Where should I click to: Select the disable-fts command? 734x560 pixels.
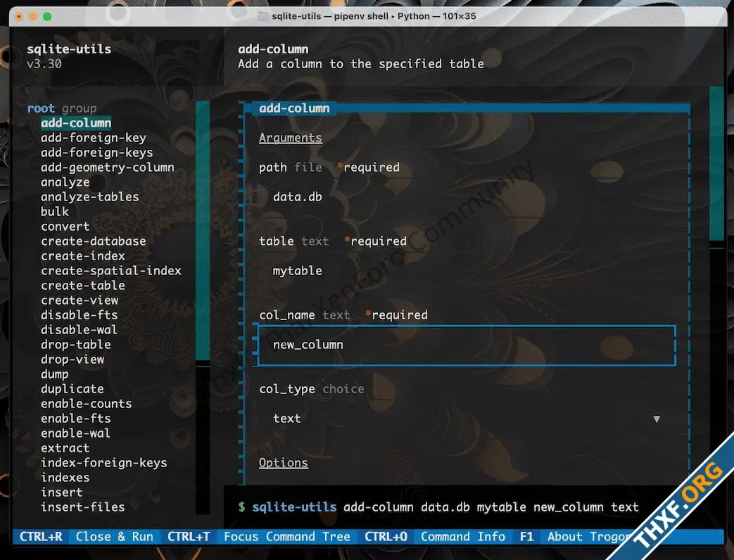point(79,315)
